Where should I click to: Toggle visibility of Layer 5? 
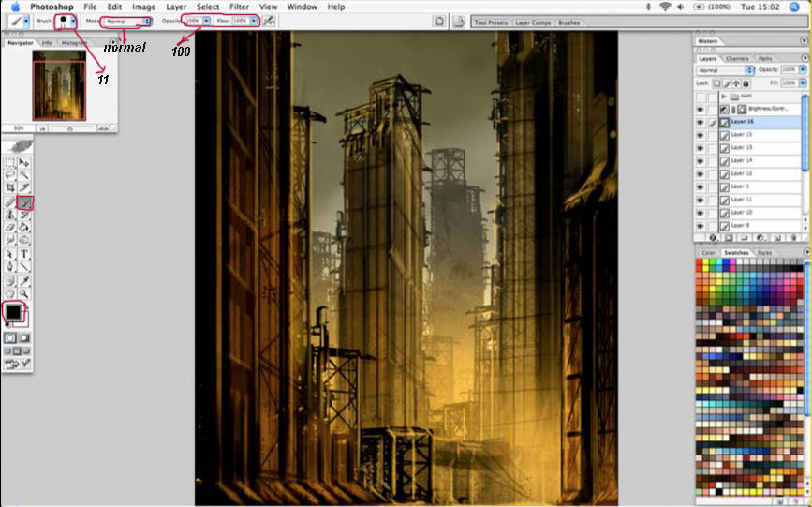click(701, 187)
